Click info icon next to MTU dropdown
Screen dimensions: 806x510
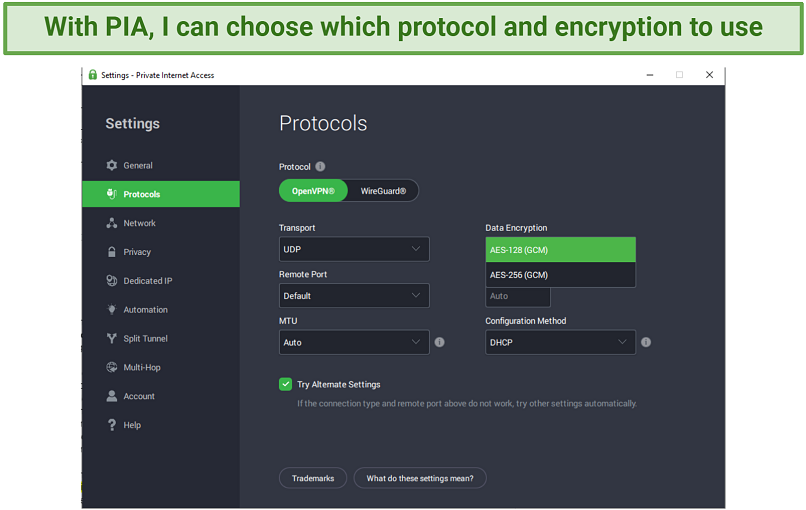439,342
